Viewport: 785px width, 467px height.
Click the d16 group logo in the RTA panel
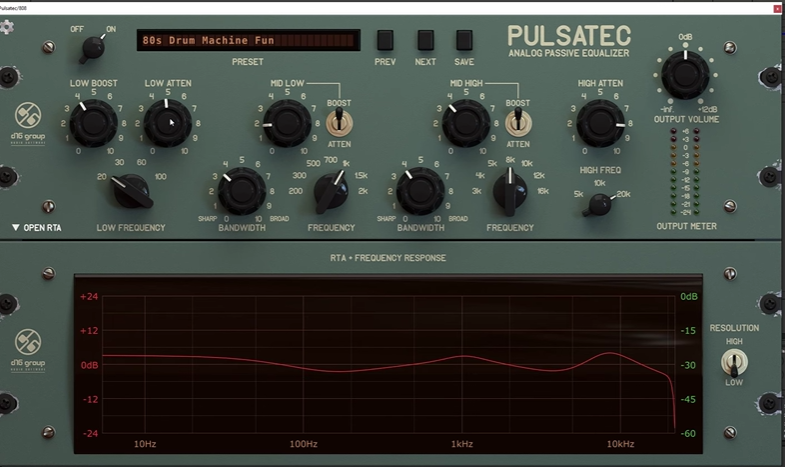tap(28, 350)
